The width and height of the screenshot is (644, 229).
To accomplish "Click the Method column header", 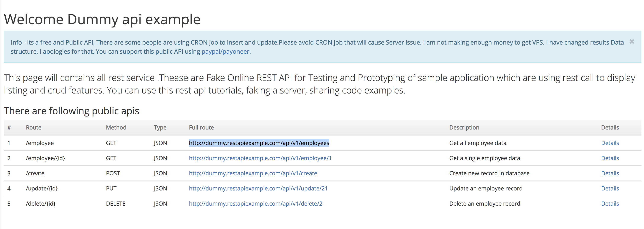I will (x=116, y=127).
